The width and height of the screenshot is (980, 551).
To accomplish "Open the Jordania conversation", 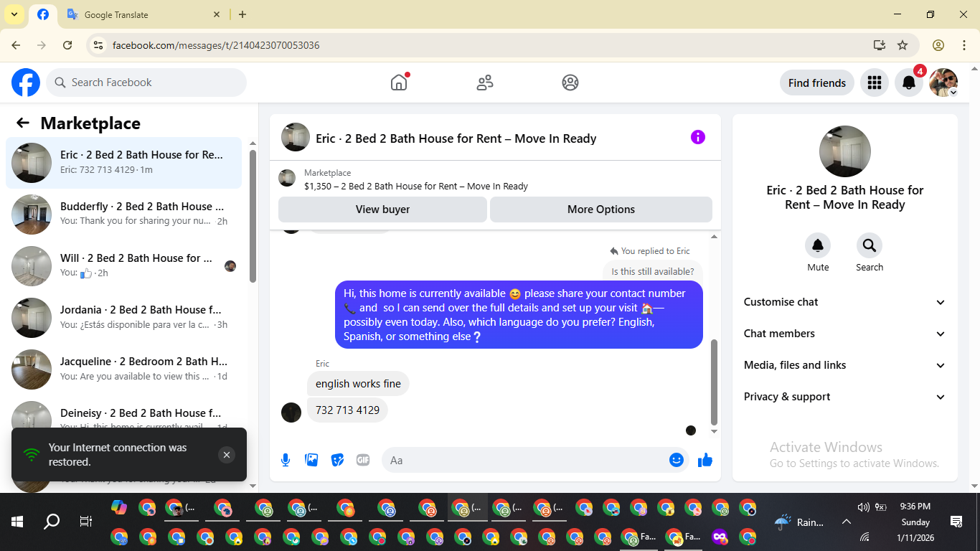I will coord(123,318).
